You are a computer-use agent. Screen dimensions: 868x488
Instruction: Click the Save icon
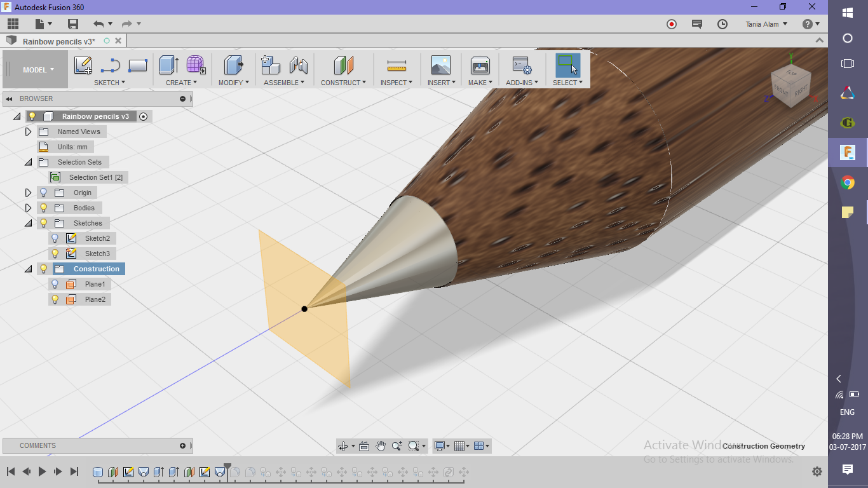73,24
